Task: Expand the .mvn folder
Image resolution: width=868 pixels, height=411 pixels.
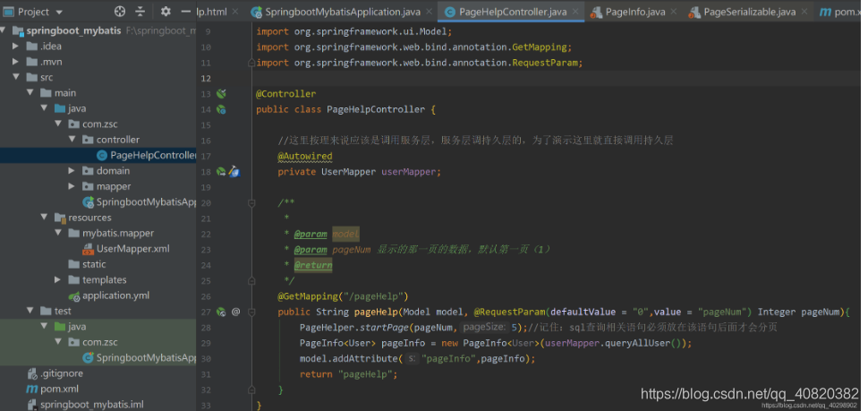Action: [15, 62]
